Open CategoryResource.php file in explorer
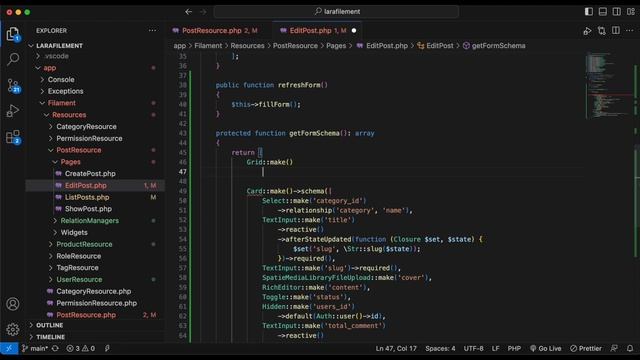Viewport: 640px width, 360px height. tap(93, 291)
